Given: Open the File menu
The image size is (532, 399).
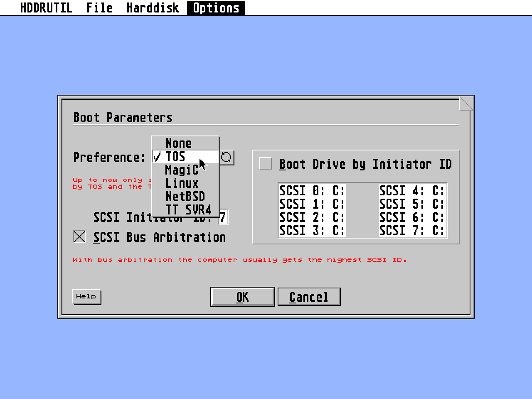Looking at the screenshot, I should coord(99,7).
